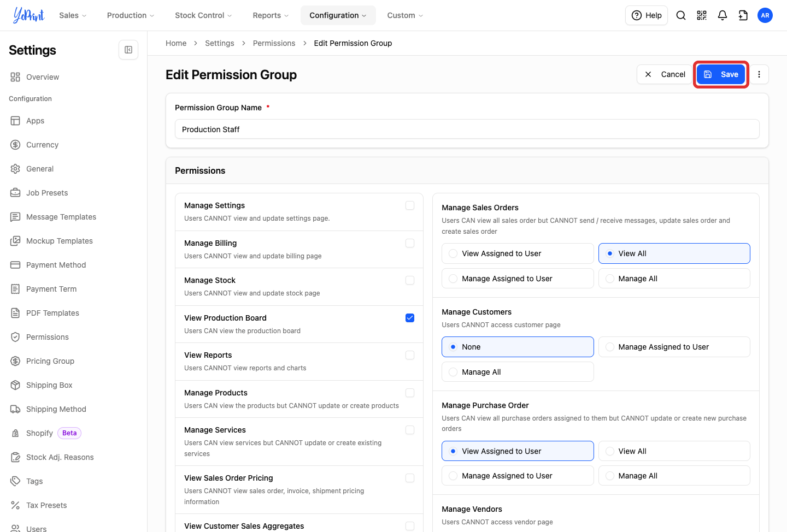Viewport: 787px width, 532px height.
Task: Expand the Stock Control dropdown menu
Action: 203,15
